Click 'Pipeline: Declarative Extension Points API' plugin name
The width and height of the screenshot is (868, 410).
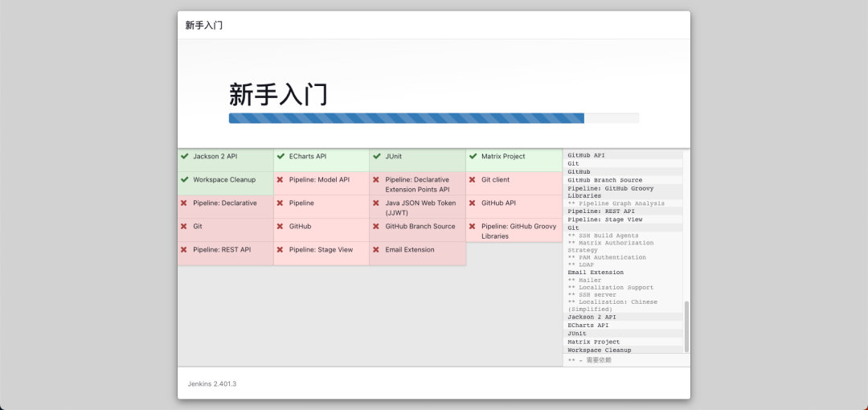point(417,185)
